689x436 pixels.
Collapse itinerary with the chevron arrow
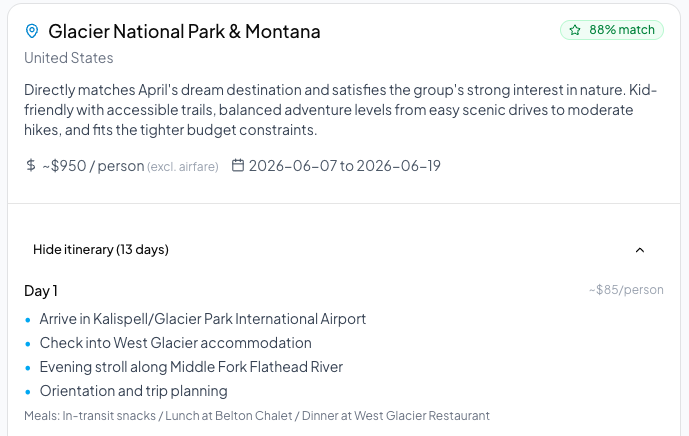coord(640,250)
